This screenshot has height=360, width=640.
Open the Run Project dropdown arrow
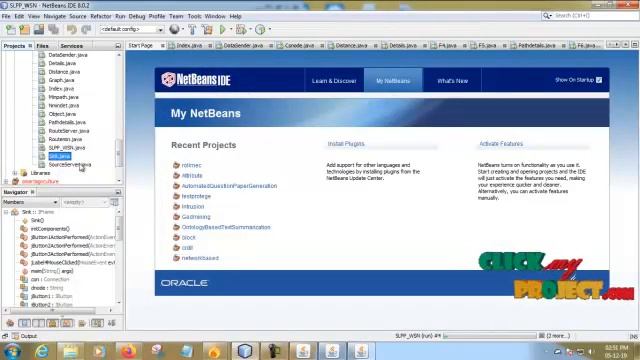click(231, 29)
